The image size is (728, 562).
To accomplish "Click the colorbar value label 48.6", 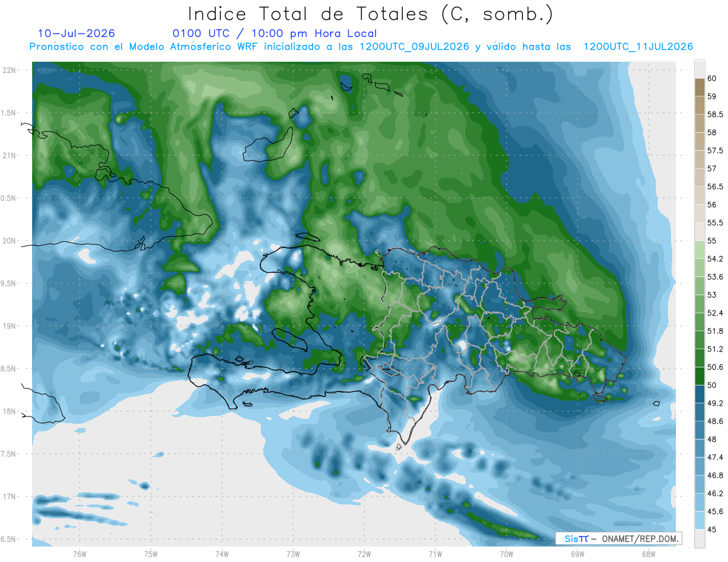I will [x=715, y=421].
